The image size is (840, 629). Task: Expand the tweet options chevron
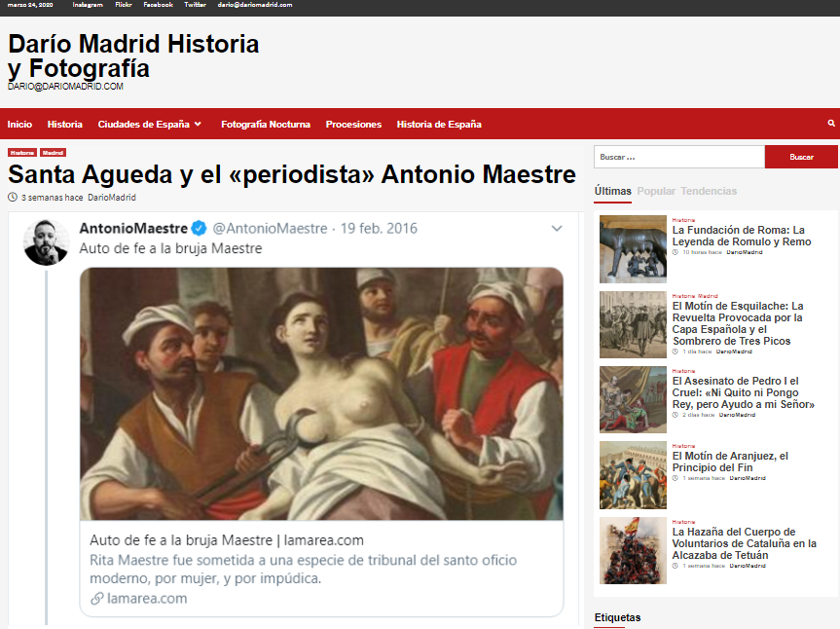click(x=557, y=229)
